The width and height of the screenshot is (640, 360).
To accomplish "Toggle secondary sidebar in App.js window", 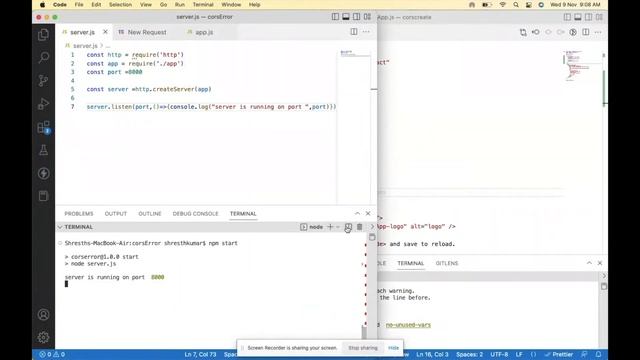I will (x=588, y=17).
